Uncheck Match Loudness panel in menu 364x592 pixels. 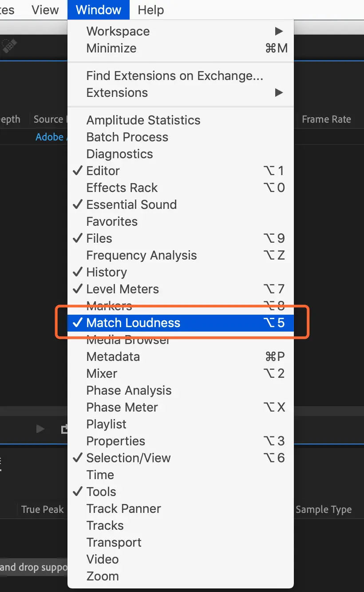[x=133, y=323]
